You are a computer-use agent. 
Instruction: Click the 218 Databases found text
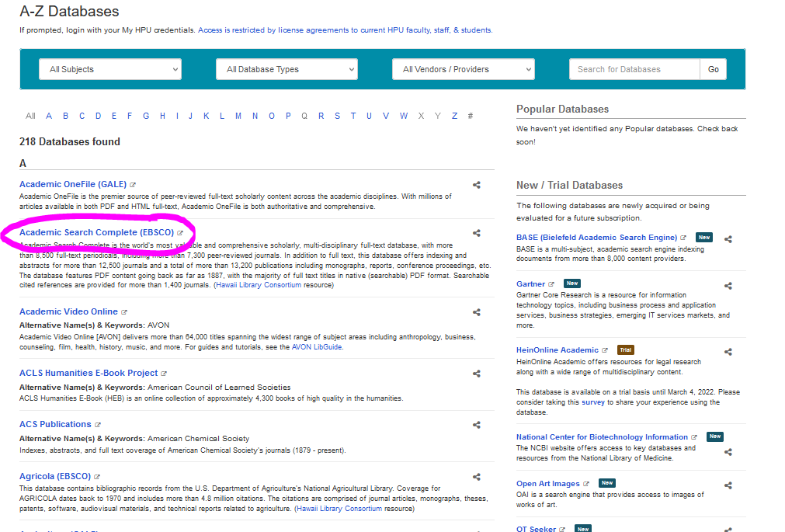[70, 142]
